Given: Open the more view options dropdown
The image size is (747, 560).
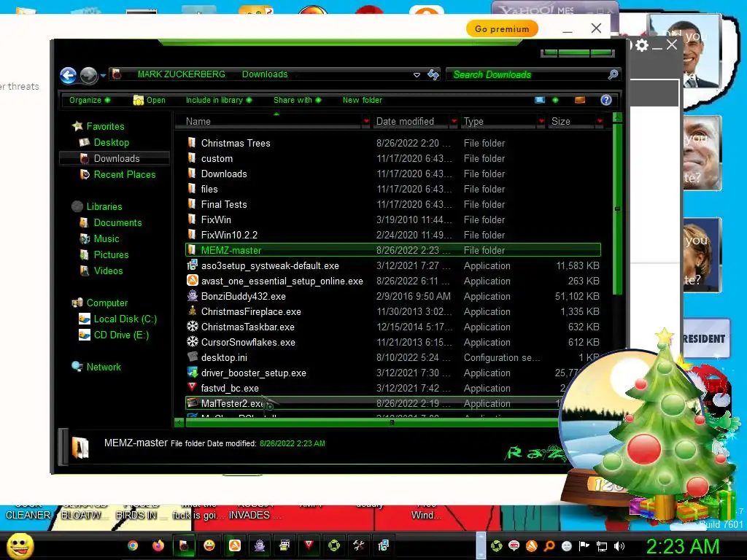Looking at the screenshot, I should [555, 100].
